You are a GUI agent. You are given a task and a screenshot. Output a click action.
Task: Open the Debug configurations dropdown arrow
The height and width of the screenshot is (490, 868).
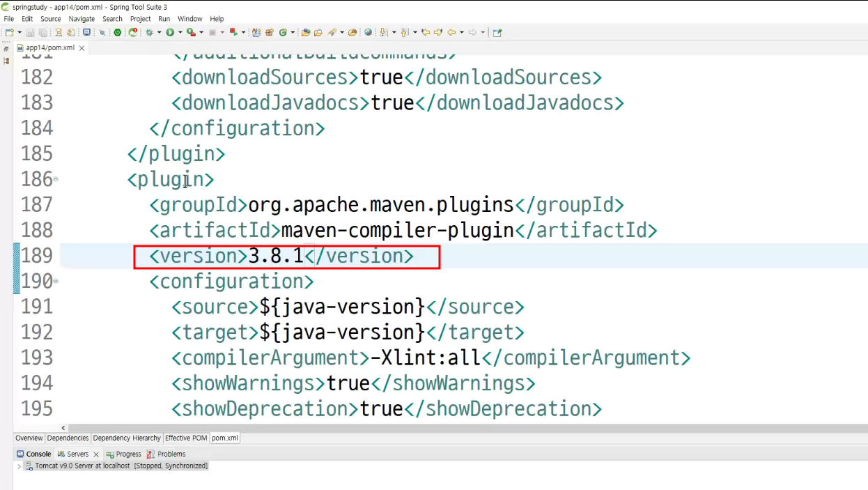tap(160, 32)
